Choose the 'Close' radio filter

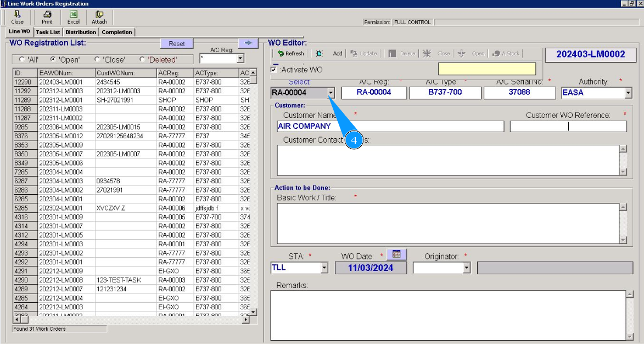[x=97, y=59]
